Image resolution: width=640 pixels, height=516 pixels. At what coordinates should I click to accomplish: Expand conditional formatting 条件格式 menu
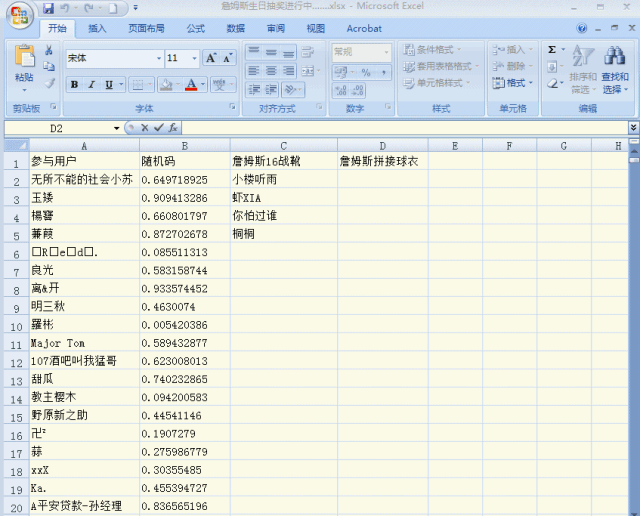(432, 50)
